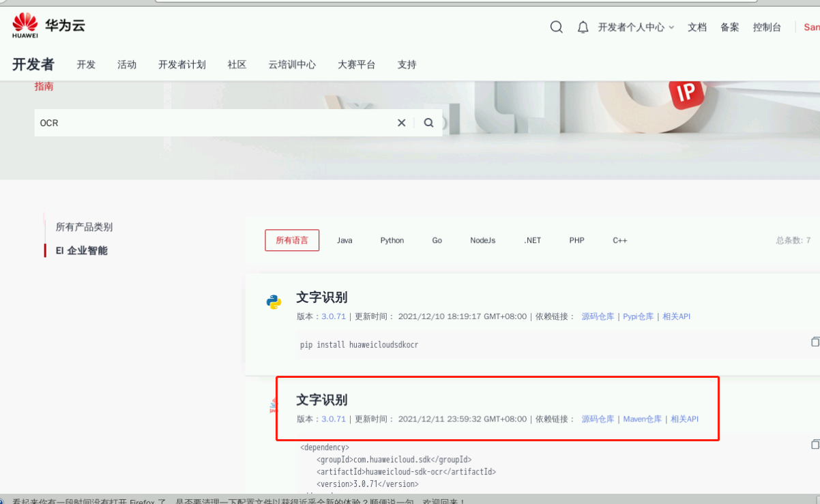This screenshot has width=820, height=504.
Task: Open the 支持 menu
Action: coord(407,65)
